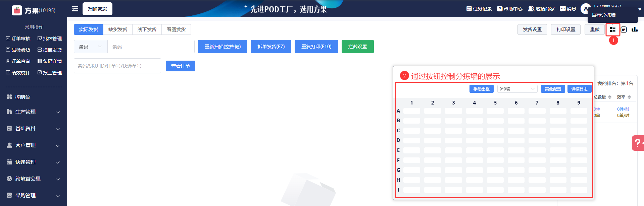Open 品检验货 shortcut
Image resolution: width=644 pixels, height=206 pixels.
[18, 50]
